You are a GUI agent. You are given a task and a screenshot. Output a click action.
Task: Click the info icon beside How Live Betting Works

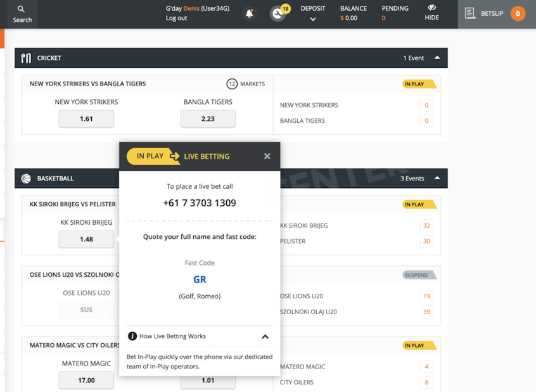pyautogui.click(x=131, y=336)
